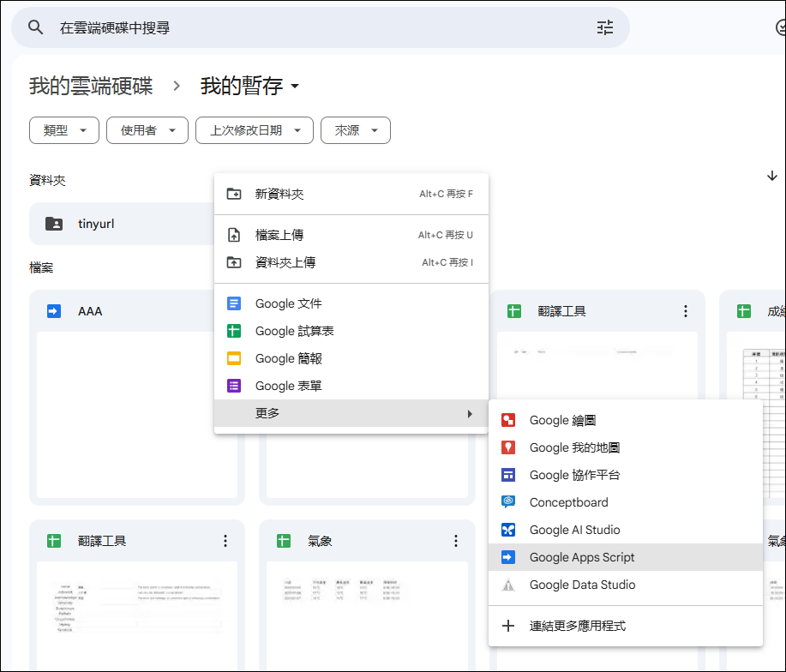Click the Google Data Studio triangle icon
The height and width of the screenshot is (672, 786).
tap(508, 585)
